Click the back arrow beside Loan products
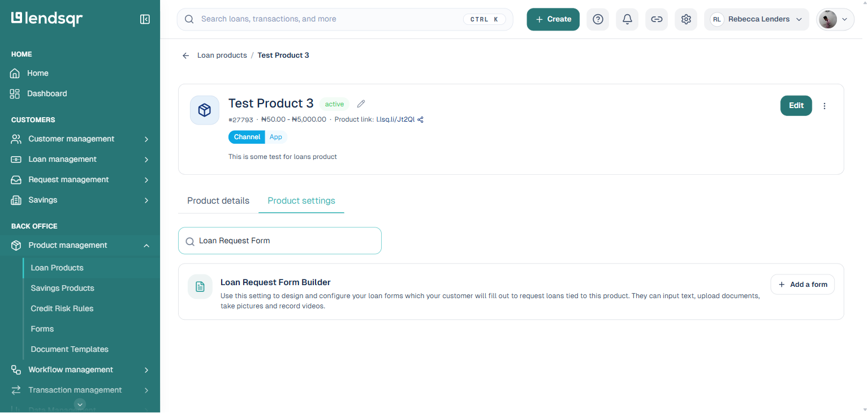The height and width of the screenshot is (413, 868). 185,55
